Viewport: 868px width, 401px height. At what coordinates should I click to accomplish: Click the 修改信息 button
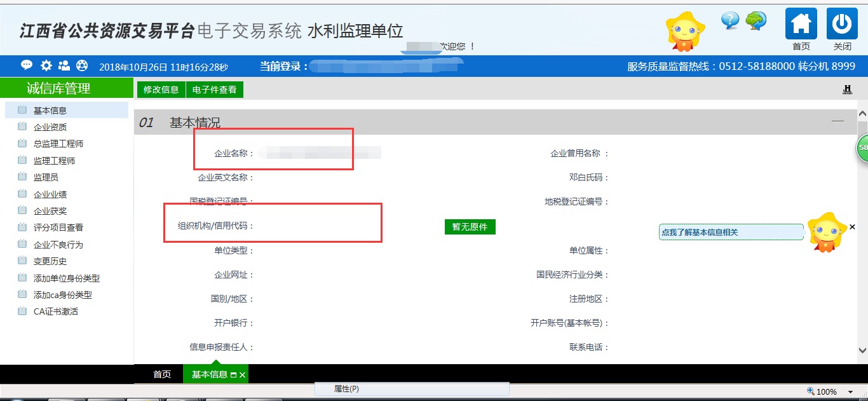click(161, 90)
